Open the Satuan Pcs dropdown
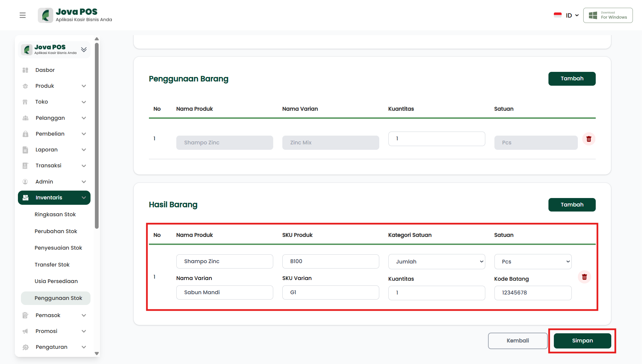The height and width of the screenshot is (364, 642). [x=533, y=261]
